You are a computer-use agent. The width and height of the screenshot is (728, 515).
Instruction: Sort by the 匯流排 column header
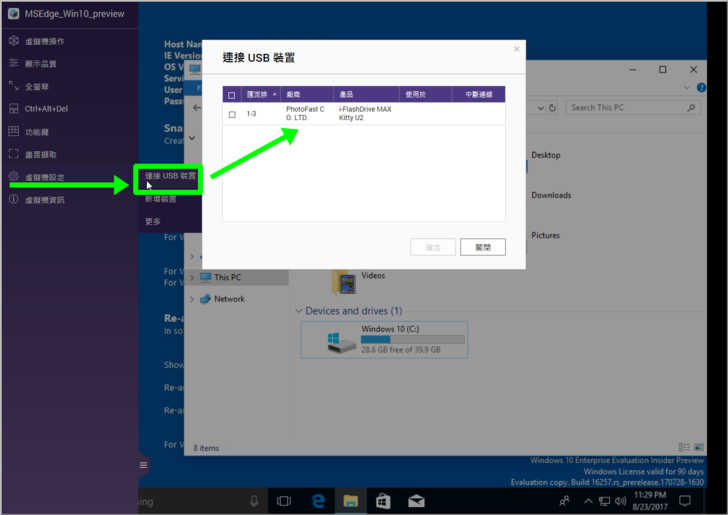point(261,94)
